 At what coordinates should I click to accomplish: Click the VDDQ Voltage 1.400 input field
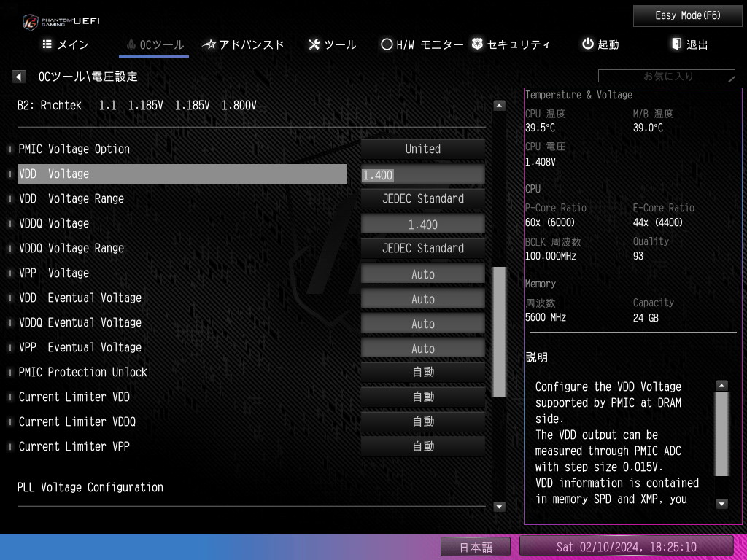[422, 225]
